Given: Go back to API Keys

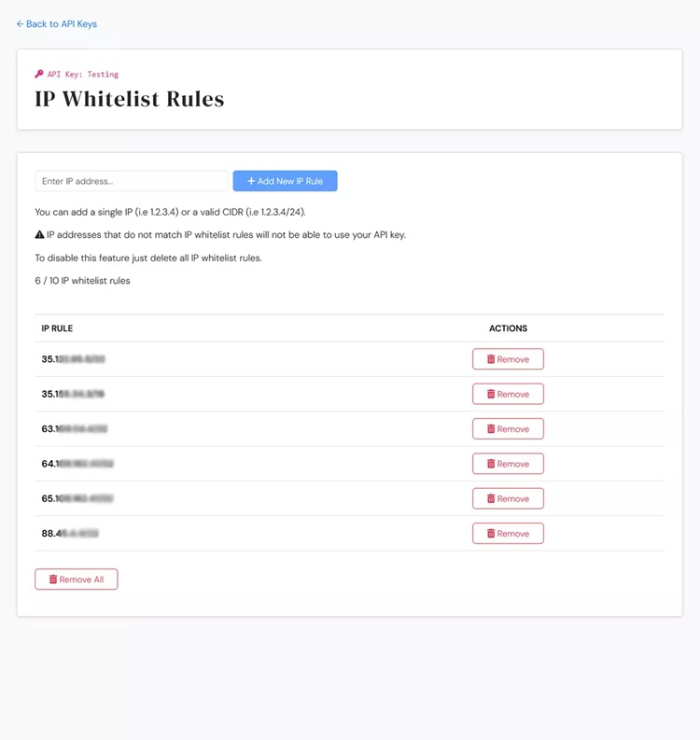Looking at the screenshot, I should pos(56,24).
